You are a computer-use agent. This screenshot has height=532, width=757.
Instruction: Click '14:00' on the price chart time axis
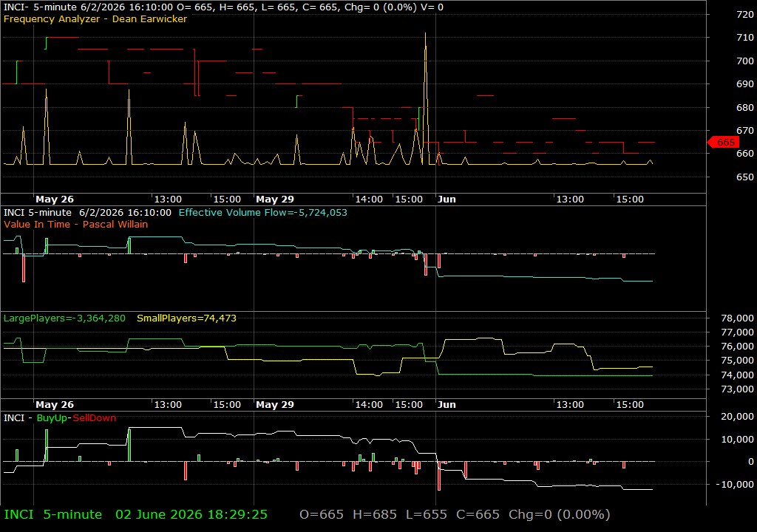(369, 199)
